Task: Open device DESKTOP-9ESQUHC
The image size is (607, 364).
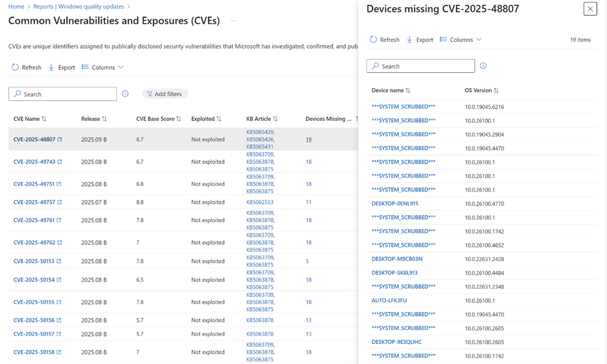Action: 396,342
